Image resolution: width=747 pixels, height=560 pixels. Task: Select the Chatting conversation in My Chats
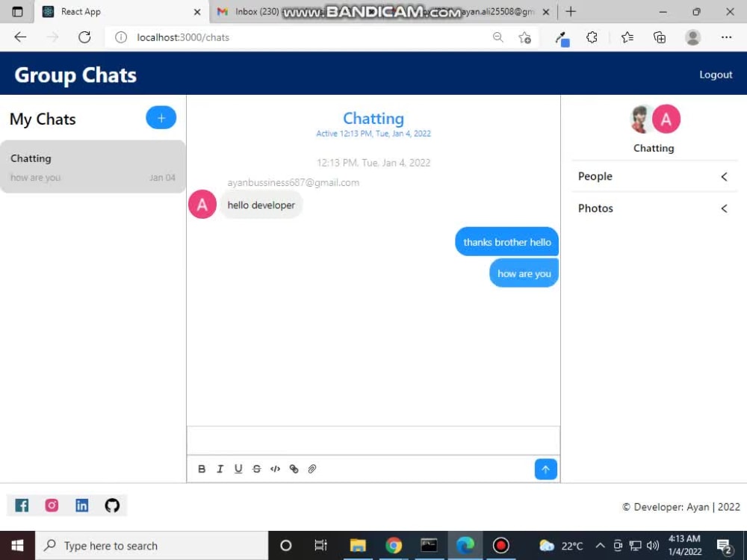point(93,167)
